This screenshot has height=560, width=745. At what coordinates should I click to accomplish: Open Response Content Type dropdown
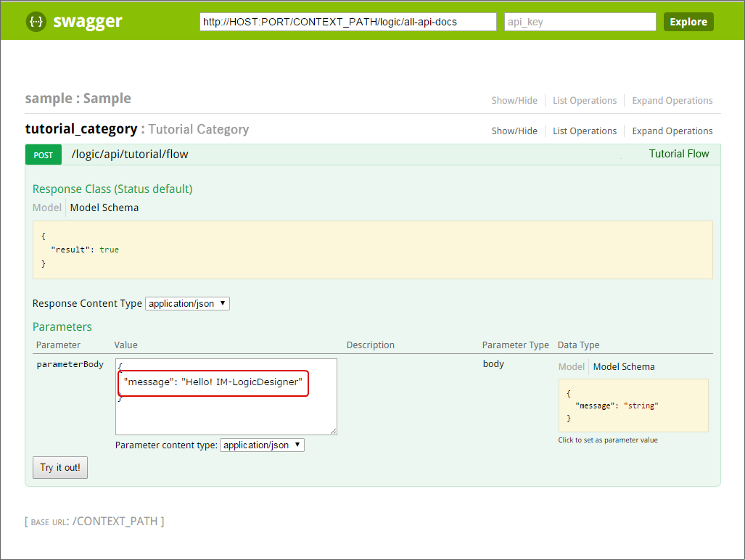pyautogui.click(x=187, y=303)
